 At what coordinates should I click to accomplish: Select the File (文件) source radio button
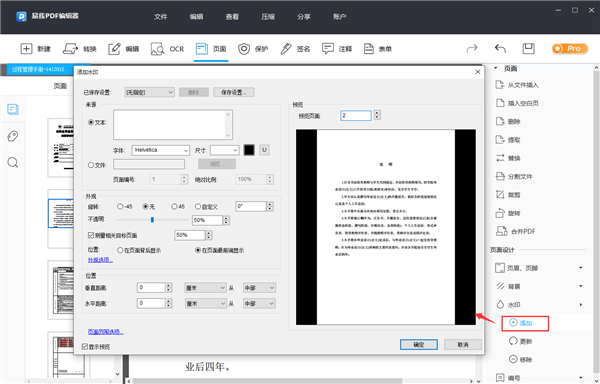tap(91, 165)
